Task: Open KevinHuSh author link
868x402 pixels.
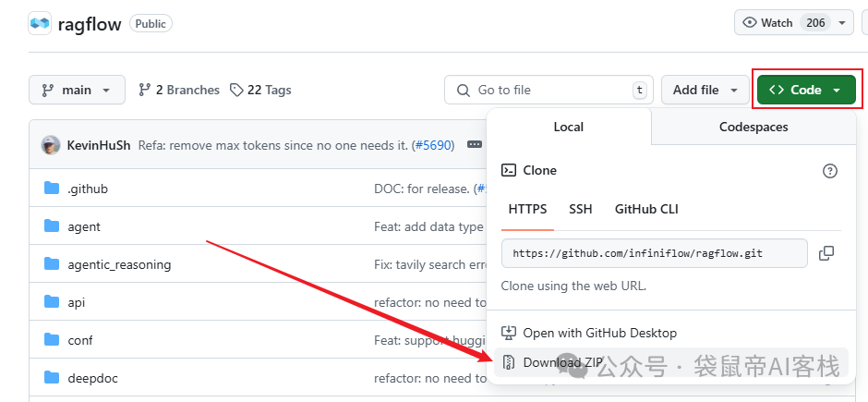Action: pos(99,145)
